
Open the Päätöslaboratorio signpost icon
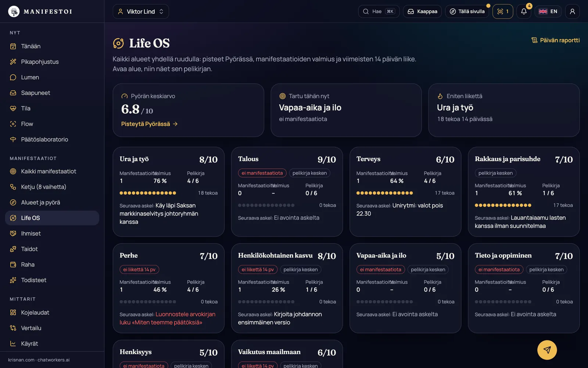(13, 139)
